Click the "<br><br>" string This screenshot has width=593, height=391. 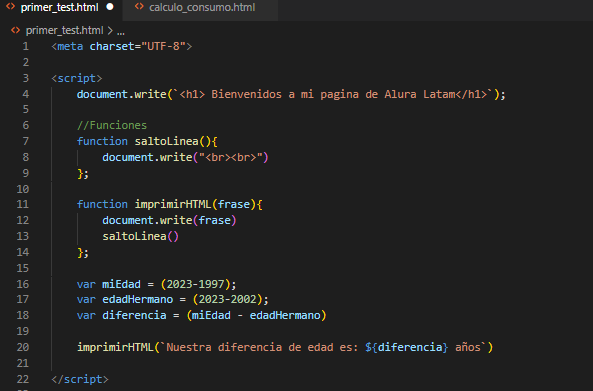coord(231,157)
